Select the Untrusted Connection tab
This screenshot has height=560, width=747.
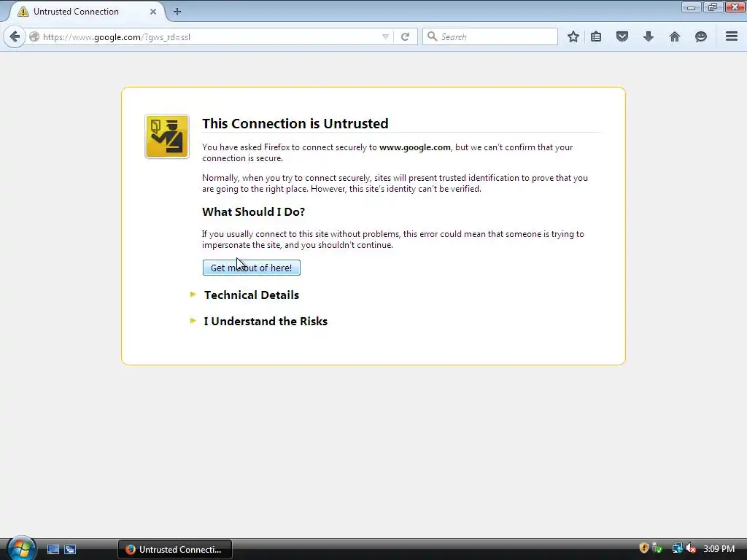(x=86, y=12)
